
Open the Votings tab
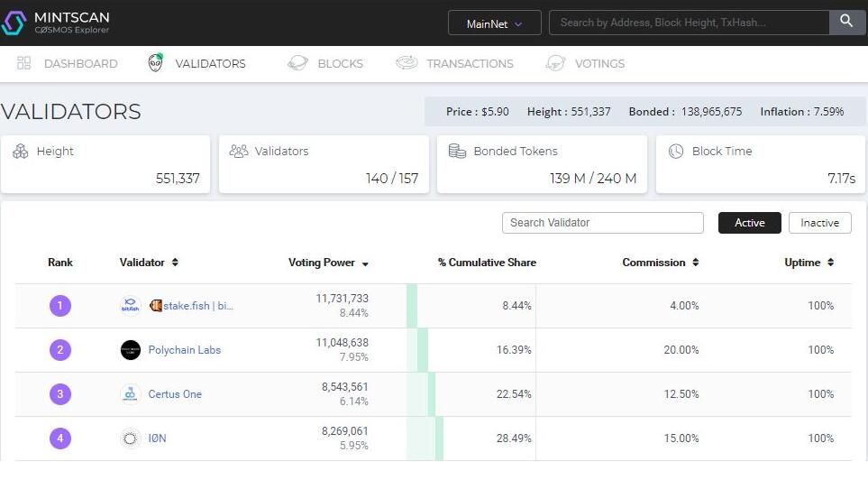599,64
